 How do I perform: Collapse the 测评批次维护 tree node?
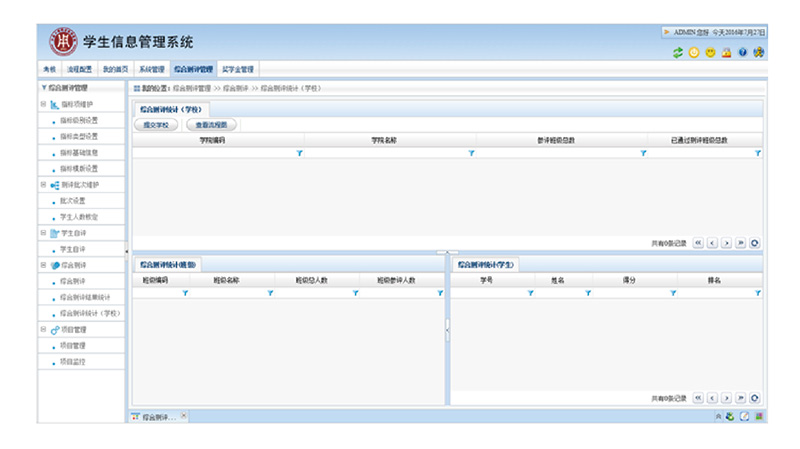coord(42,185)
